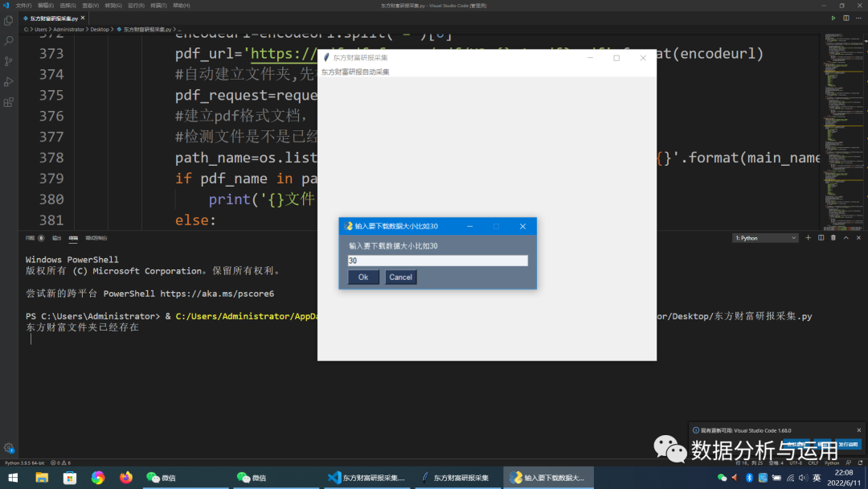Screen dimensions: 868x489
Task: Close the 东方财富研报采集.py editor tab
Action: click(x=83, y=18)
